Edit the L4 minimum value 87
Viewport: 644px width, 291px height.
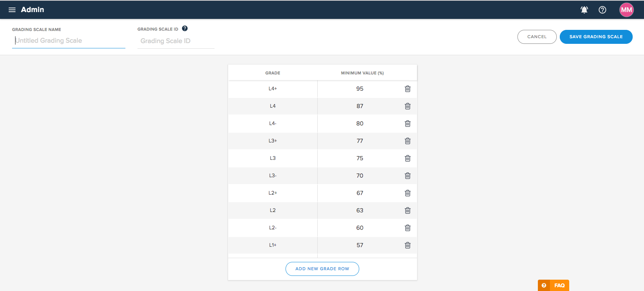pos(360,106)
